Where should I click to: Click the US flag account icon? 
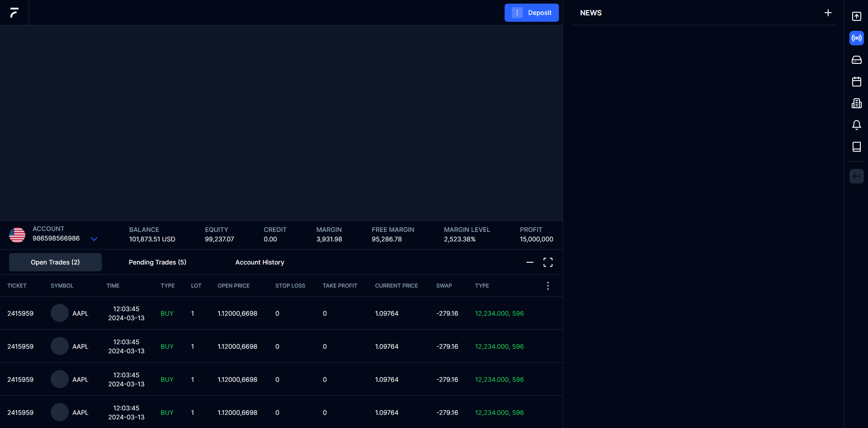click(x=17, y=235)
